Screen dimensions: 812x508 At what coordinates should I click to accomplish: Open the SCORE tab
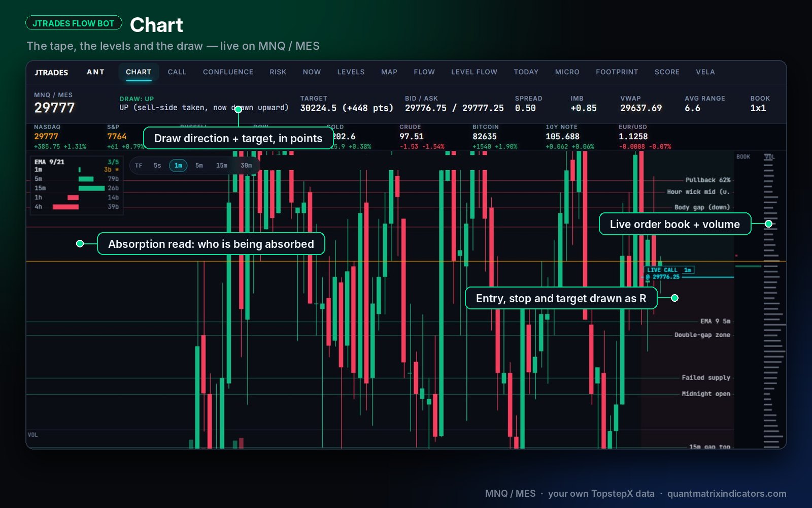point(667,72)
